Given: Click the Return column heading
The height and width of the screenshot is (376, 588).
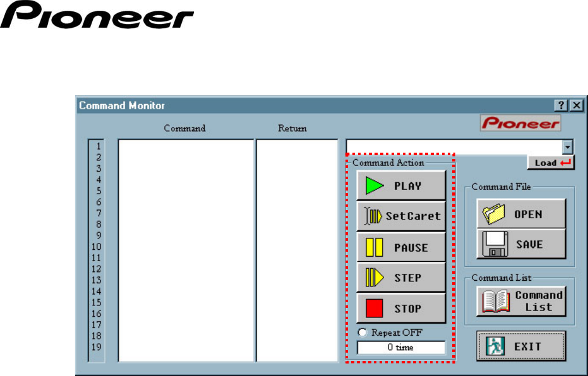Looking at the screenshot, I should [x=292, y=128].
